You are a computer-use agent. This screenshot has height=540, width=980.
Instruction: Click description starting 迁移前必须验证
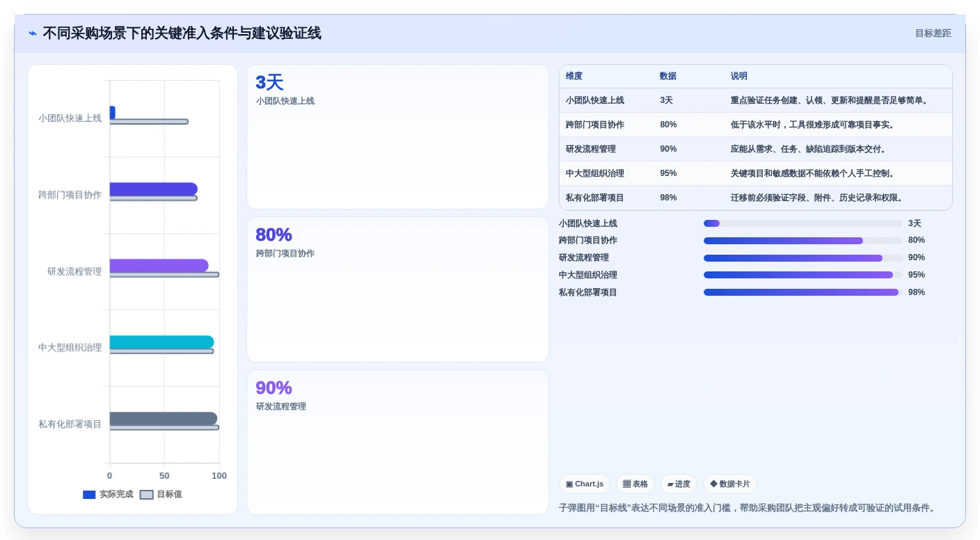click(817, 198)
